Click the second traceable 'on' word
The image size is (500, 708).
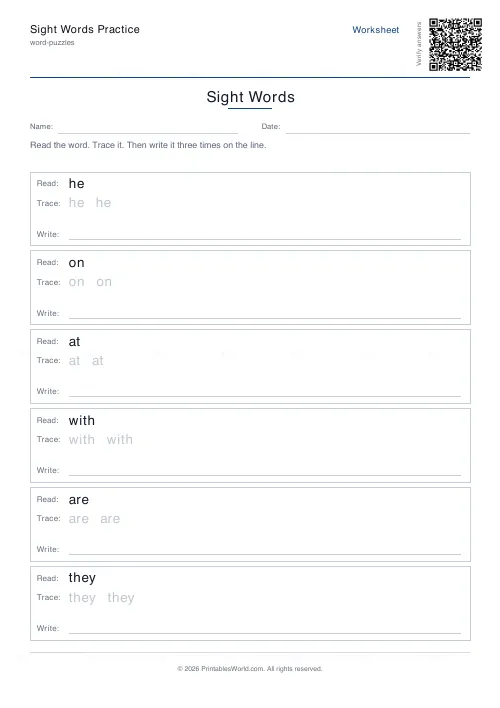(104, 282)
